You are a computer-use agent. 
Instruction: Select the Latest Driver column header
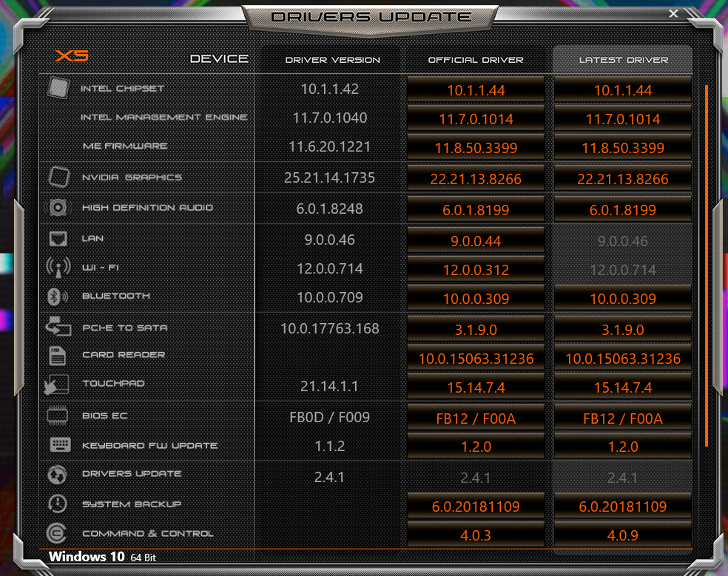(623, 60)
